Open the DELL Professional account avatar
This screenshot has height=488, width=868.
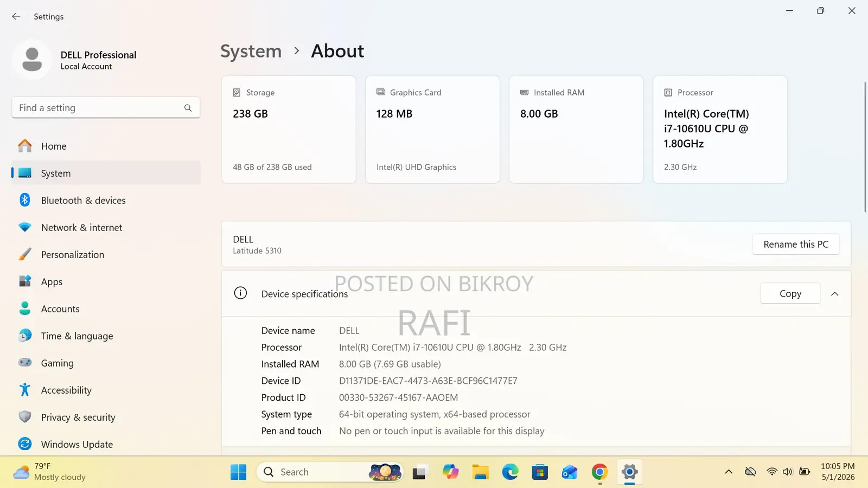pos(32,60)
